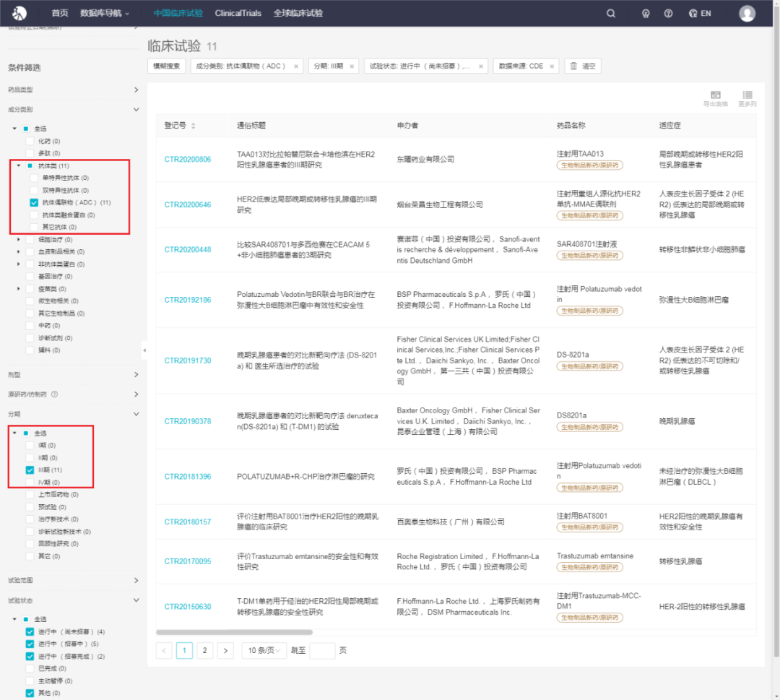This screenshot has width=780, height=700.
Task: Switch to the ClinicalTrials tab
Action: (x=238, y=14)
